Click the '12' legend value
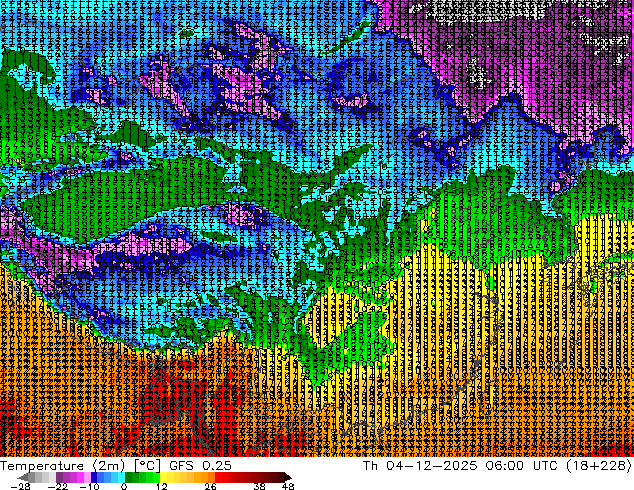Viewport: 634px width, 490px height. pyautogui.click(x=162, y=486)
